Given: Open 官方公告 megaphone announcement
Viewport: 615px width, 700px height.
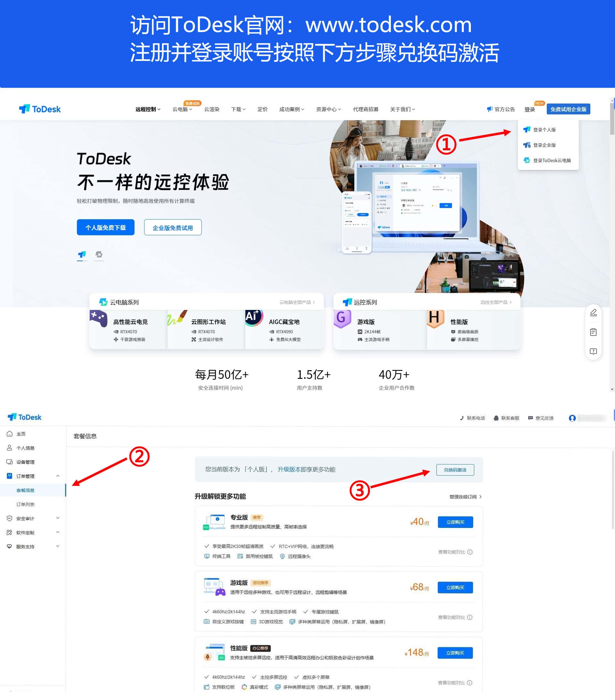Looking at the screenshot, I should click(x=501, y=109).
